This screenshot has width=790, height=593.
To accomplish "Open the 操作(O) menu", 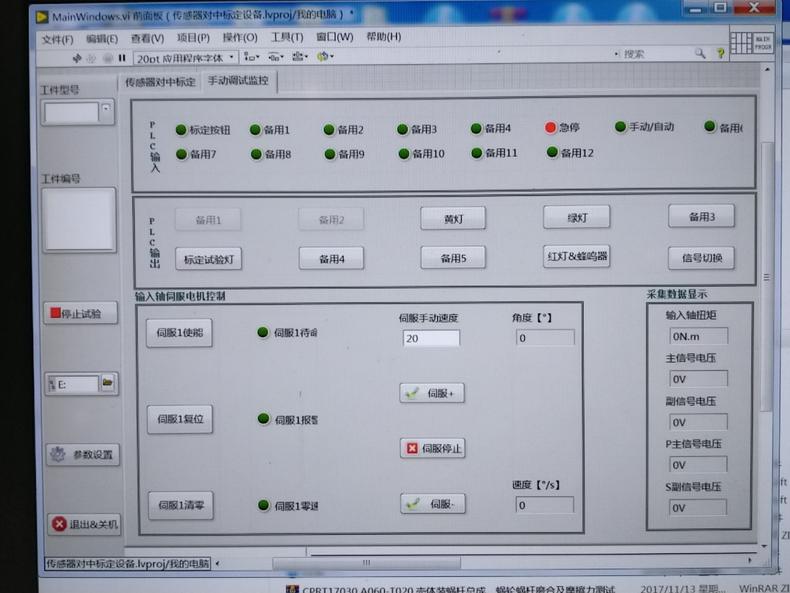I will click(x=240, y=37).
